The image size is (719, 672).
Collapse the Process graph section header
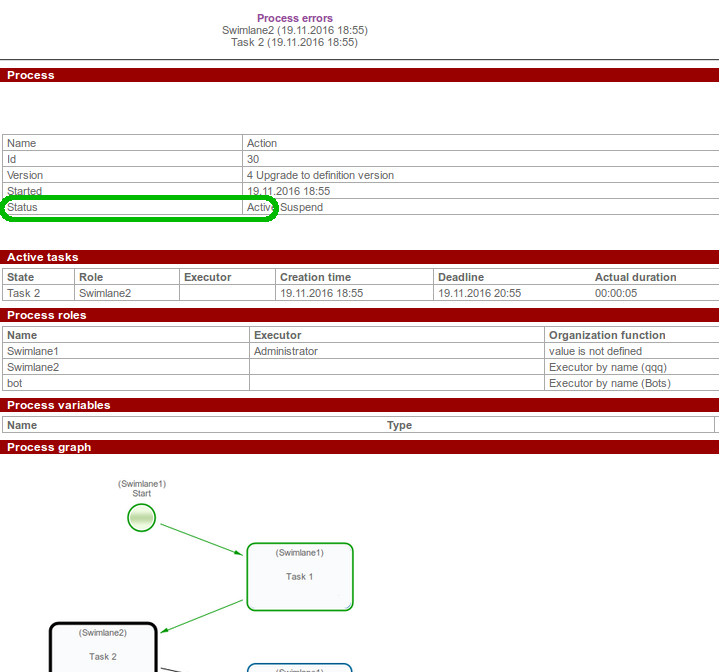tap(49, 447)
